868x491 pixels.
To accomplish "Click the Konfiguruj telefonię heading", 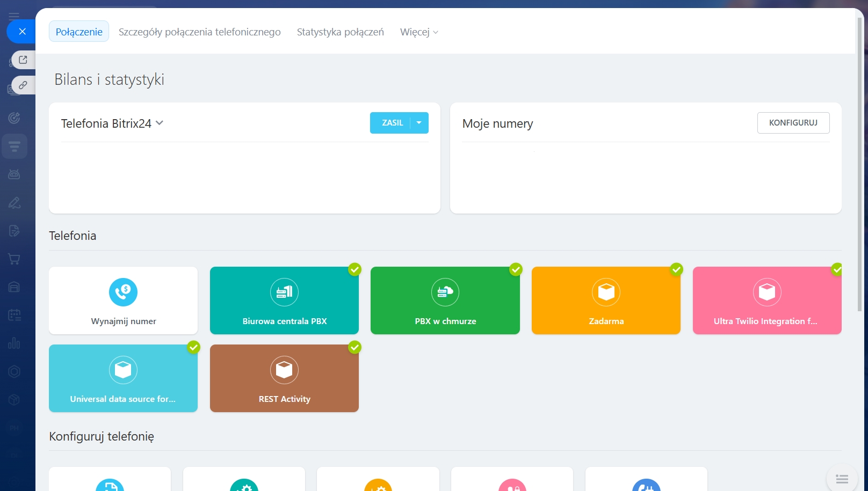I will 102,436.
